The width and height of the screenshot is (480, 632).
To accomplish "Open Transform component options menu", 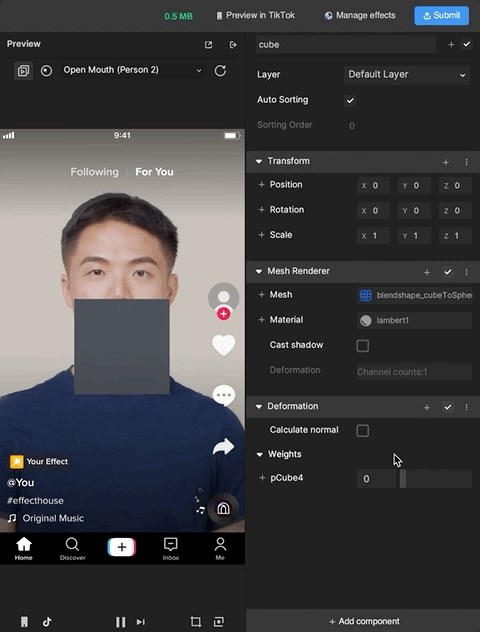I will point(466,162).
